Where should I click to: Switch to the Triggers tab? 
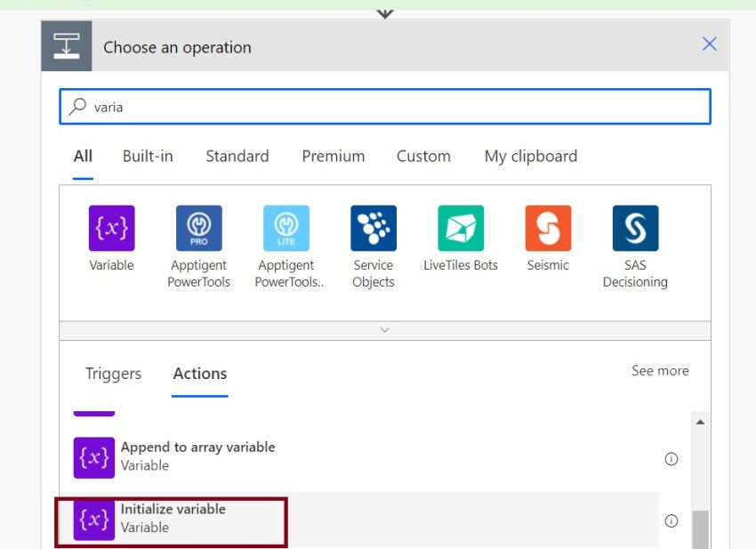click(112, 374)
